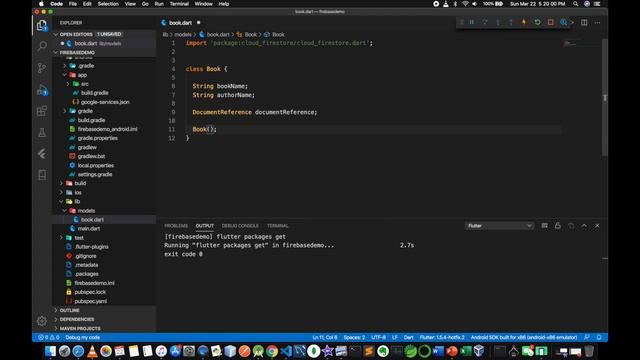Open the Flutter sidebar icon
The height and width of the screenshot is (360, 640).
click(42, 154)
